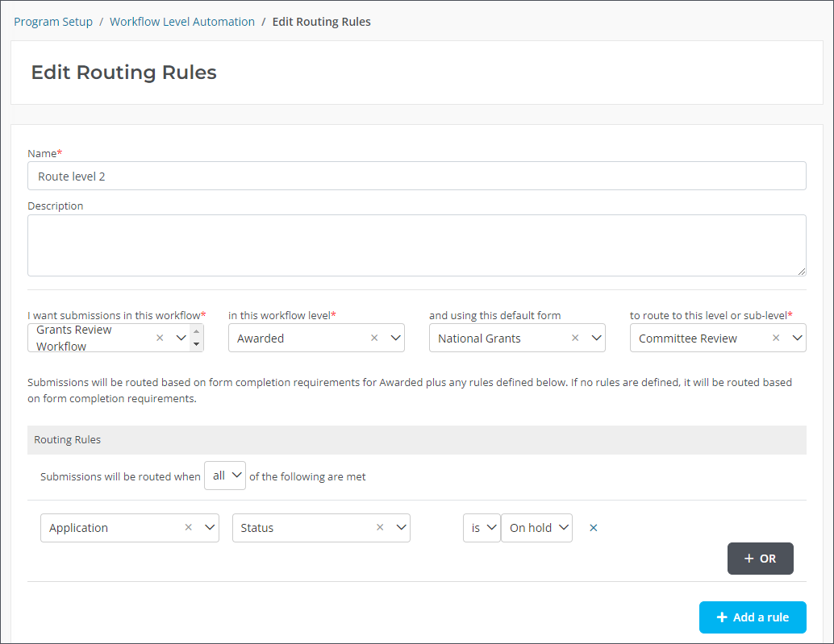834x644 pixels.
Task: Clear the Awarded workflow level selection
Action: point(374,339)
